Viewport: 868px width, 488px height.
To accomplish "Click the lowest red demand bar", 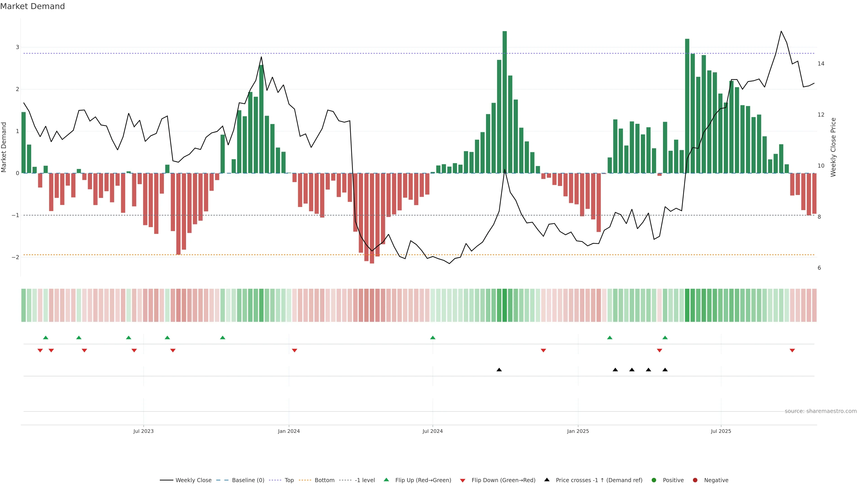I will pos(372,219).
